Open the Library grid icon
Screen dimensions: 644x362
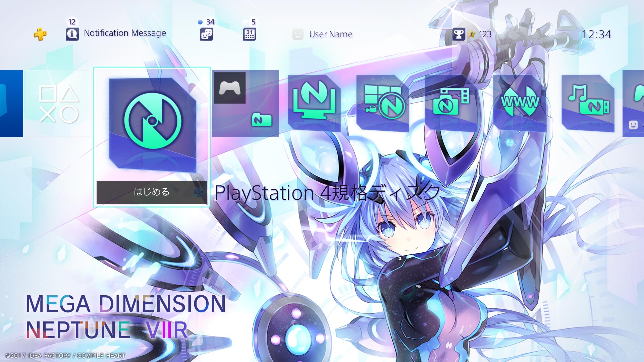(383, 103)
